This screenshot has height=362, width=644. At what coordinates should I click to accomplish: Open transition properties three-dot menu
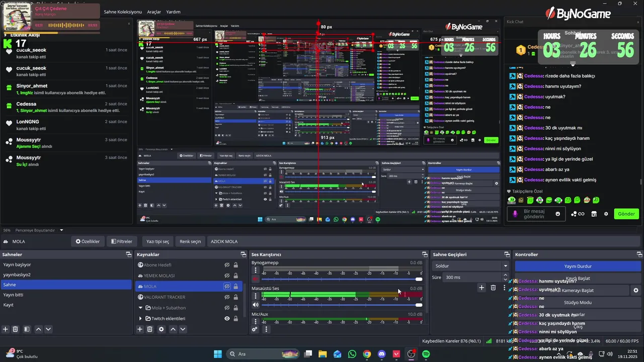coord(505,288)
